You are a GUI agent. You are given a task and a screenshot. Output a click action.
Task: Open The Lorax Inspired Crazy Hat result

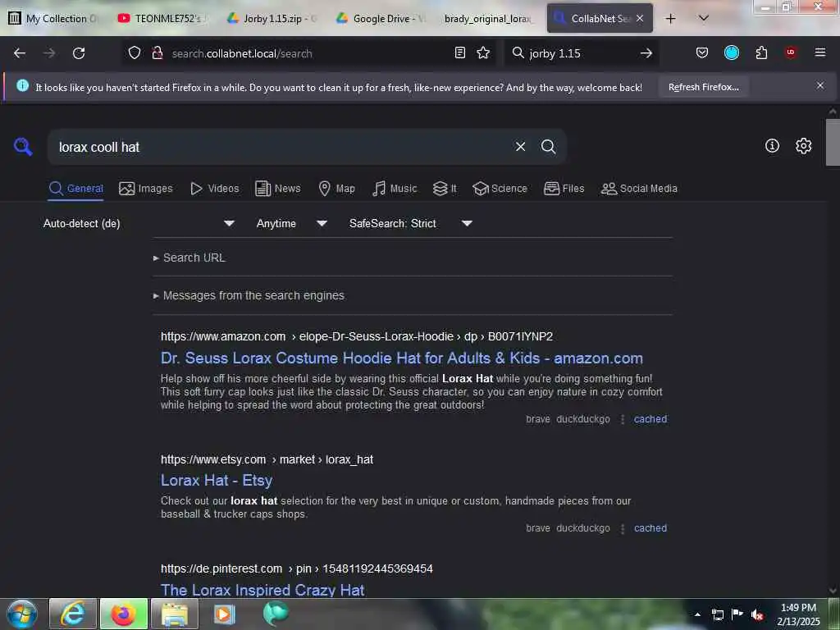[262, 590]
